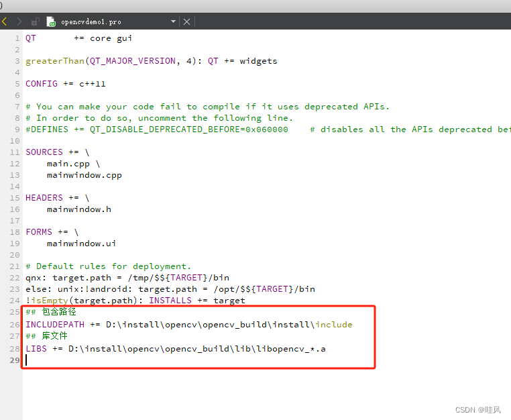The width and height of the screenshot is (511, 420).
Task: Click 'core gui' on line 1
Action: click(111, 38)
